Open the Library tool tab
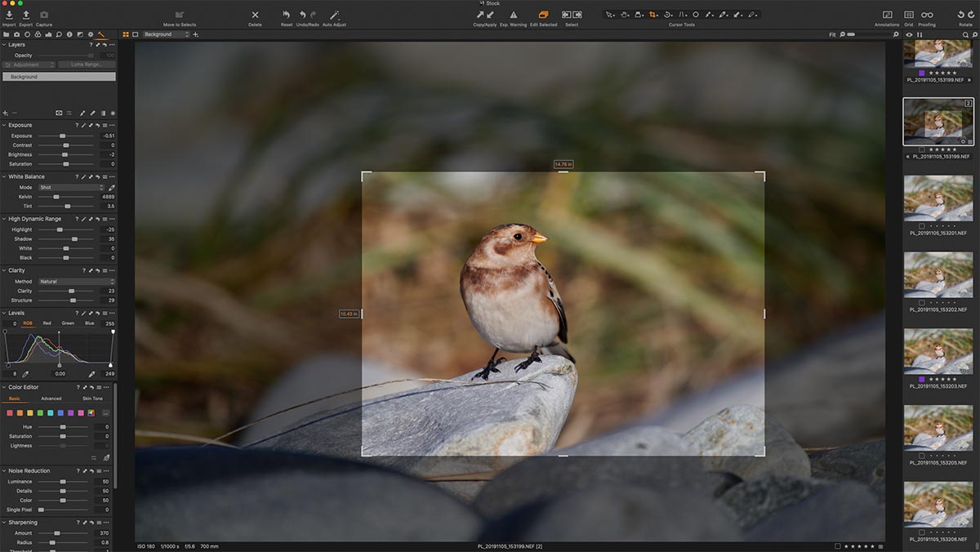The height and width of the screenshot is (552, 980). [x=6, y=34]
